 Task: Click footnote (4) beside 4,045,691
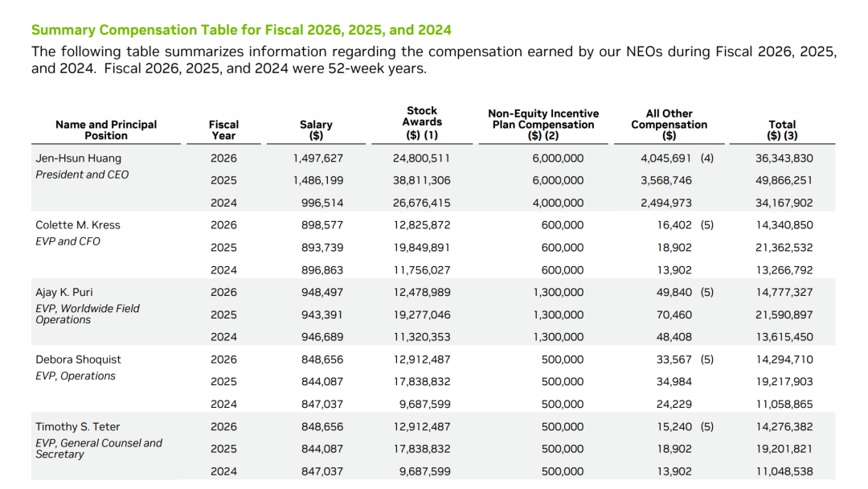[707, 158]
